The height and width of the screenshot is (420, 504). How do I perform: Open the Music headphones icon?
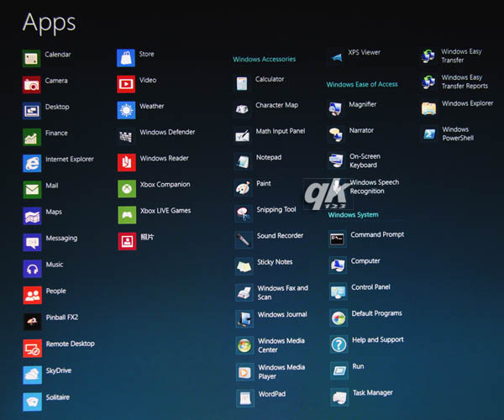coord(33,269)
